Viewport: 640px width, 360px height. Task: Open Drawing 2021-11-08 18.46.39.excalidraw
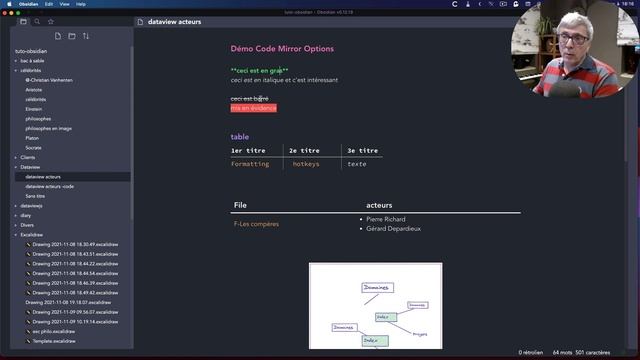pos(75,283)
